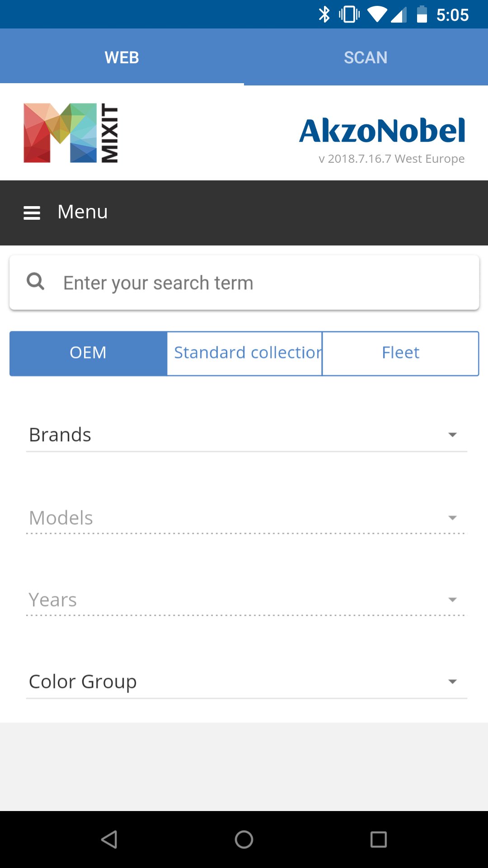Image resolution: width=488 pixels, height=868 pixels.
Task: Tap the search magnifier icon
Action: (35, 282)
